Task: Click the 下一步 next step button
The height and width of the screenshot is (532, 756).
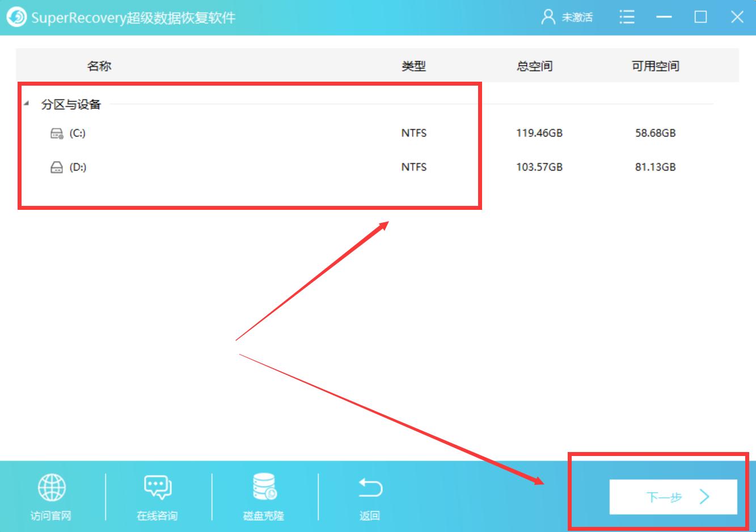Action: [673, 496]
